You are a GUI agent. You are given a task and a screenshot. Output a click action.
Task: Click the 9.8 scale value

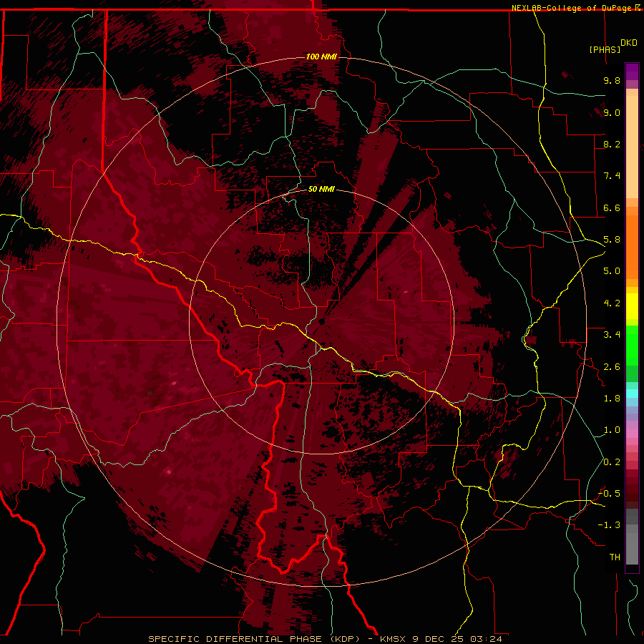612,80
